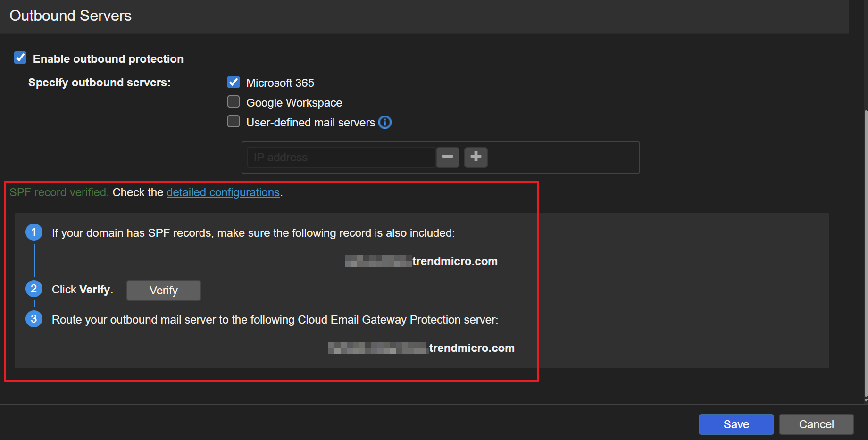Image resolution: width=868 pixels, height=440 pixels.
Task: Focus the IP address input field
Action: (341, 158)
